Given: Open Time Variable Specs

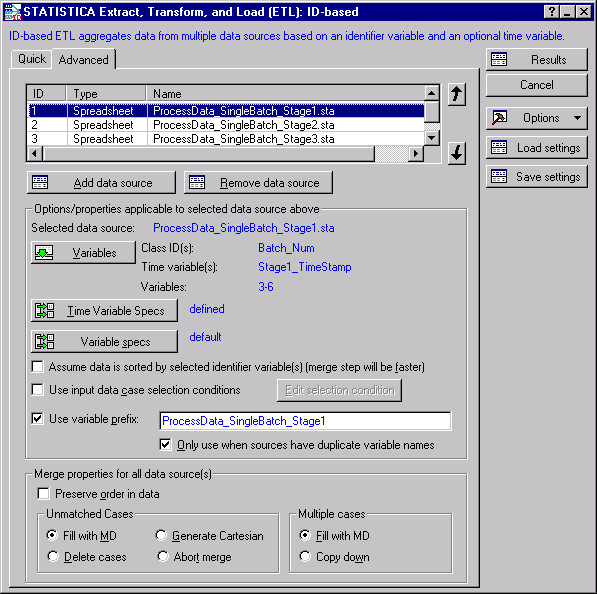Looking at the screenshot, I should tap(104, 311).
